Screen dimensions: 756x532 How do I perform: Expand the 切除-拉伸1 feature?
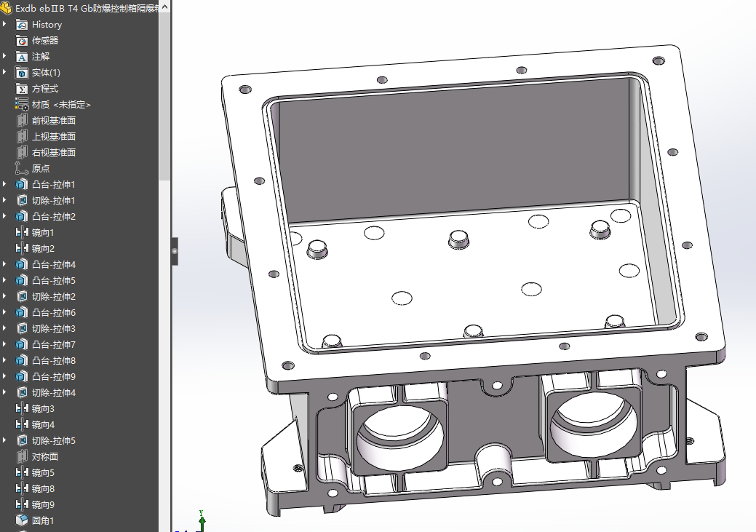click(5, 199)
